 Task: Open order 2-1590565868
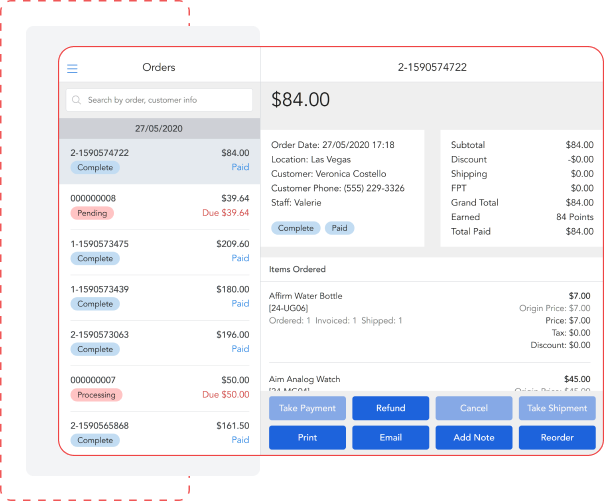159,433
